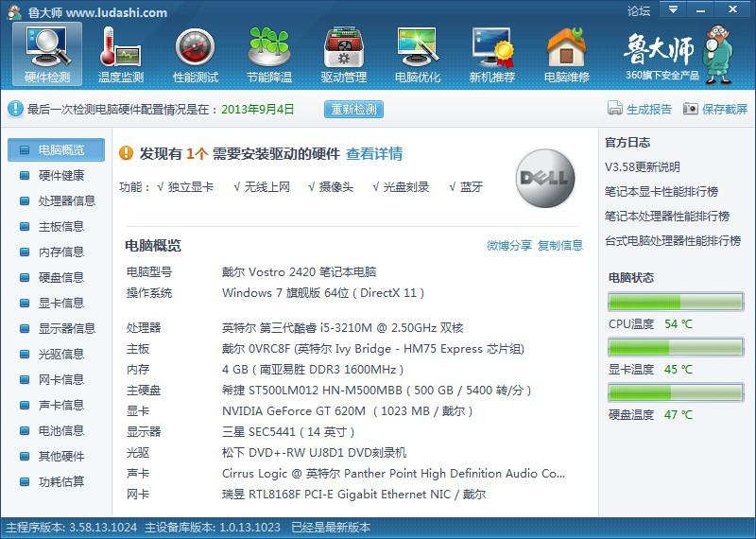Image resolution: width=756 pixels, height=539 pixels.
Task: Click the 显卡温度 progress bar
Action: click(676, 347)
